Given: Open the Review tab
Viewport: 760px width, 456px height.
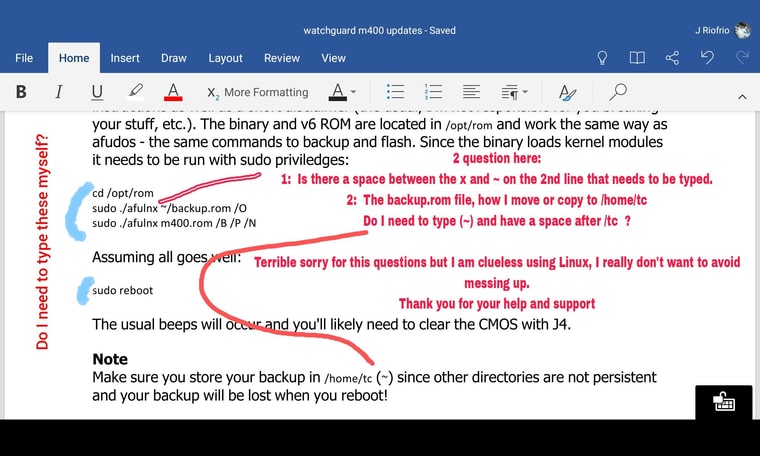Looking at the screenshot, I should coord(282,58).
